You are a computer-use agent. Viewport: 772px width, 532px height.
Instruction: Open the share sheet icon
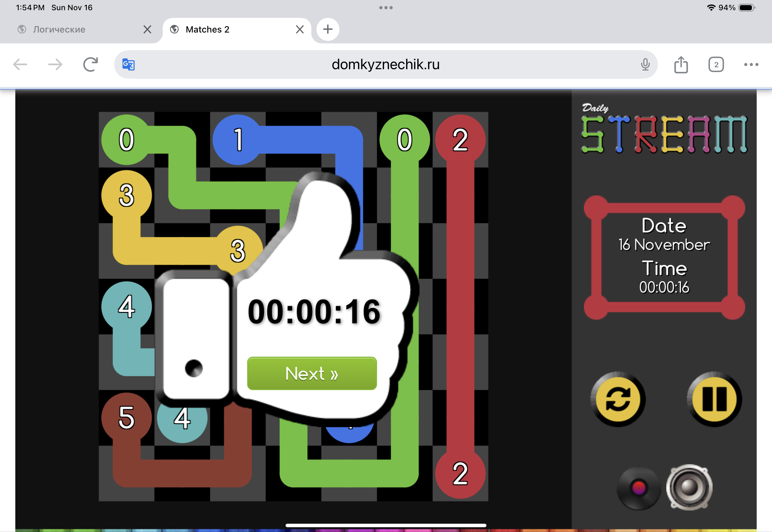681,64
